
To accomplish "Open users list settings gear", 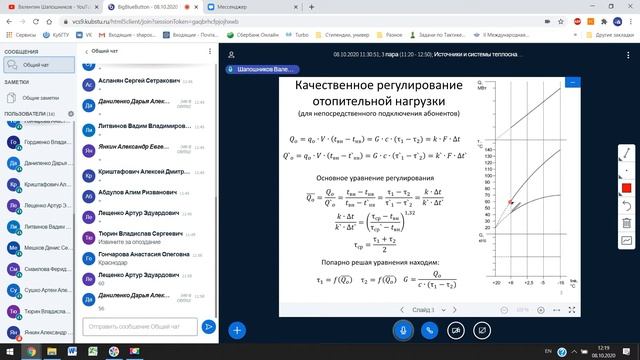I will 71,114.
